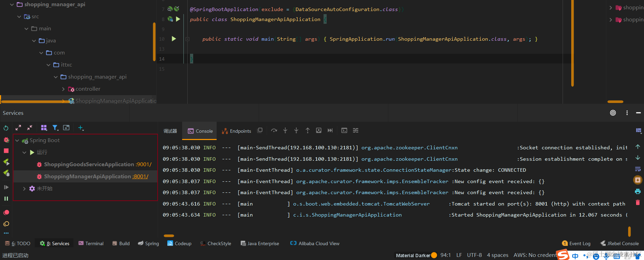
Task: Open the Build tool window tab
Action: point(121,243)
